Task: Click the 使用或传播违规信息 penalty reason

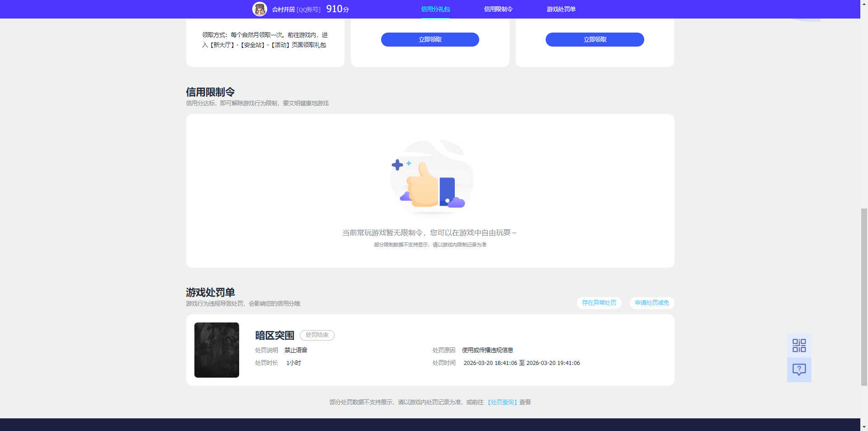Action: click(x=487, y=350)
